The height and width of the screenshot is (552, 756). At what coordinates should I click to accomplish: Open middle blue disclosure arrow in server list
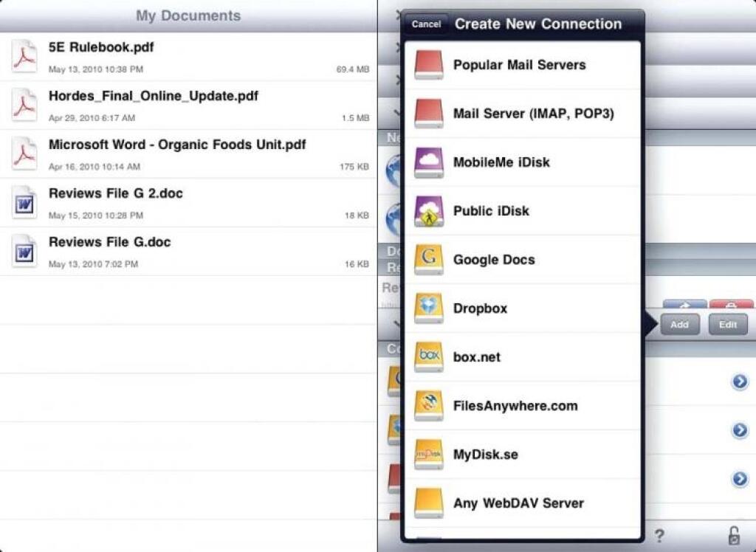pyautogui.click(x=740, y=430)
